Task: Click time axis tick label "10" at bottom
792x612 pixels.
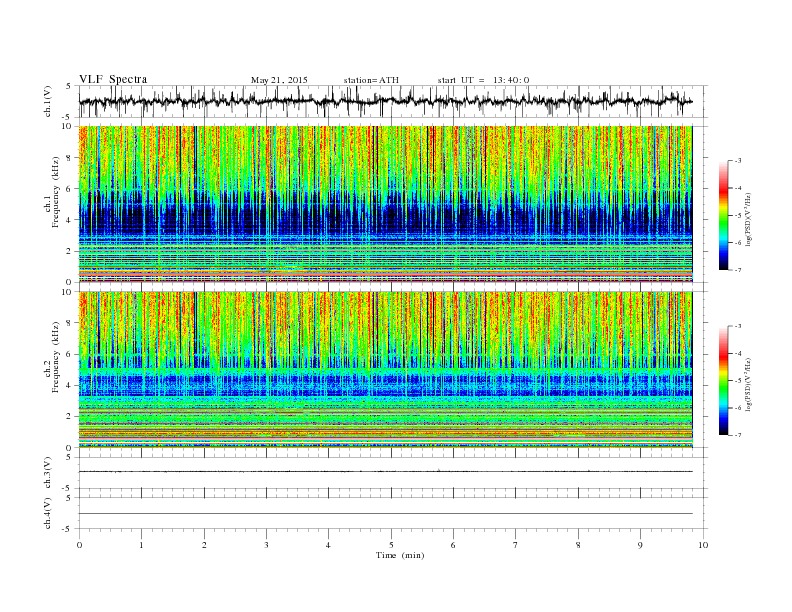Action: pos(703,545)
